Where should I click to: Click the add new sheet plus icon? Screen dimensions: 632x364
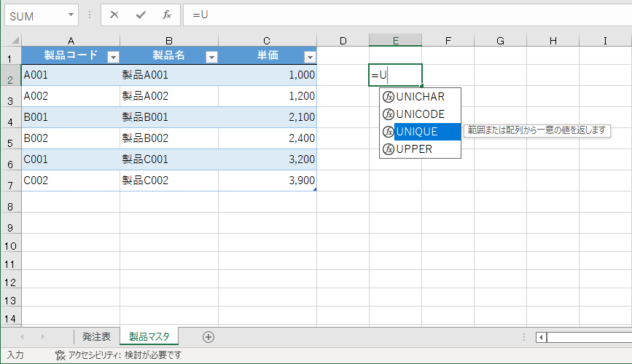pyautogui.click(x=208, y=337)
